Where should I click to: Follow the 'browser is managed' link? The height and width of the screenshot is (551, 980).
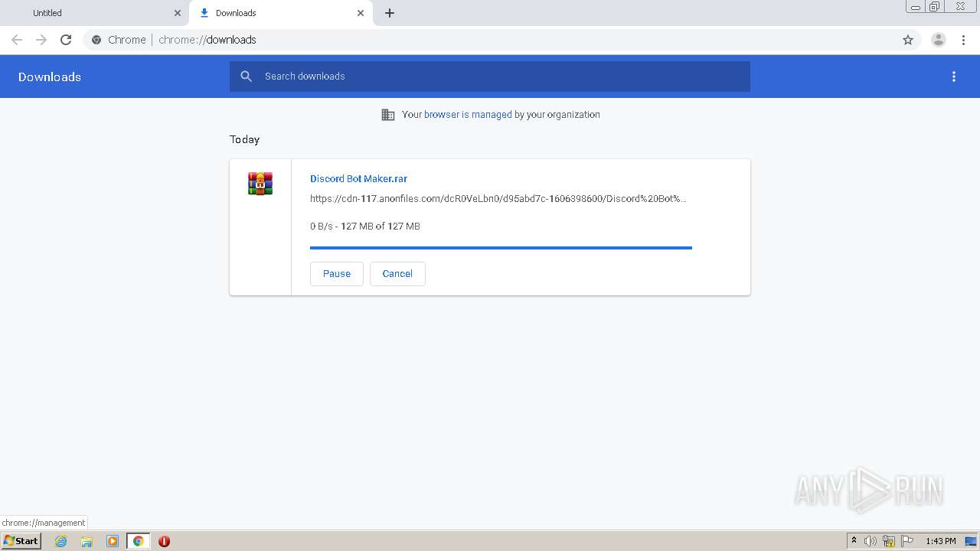[x=468, y=115]
